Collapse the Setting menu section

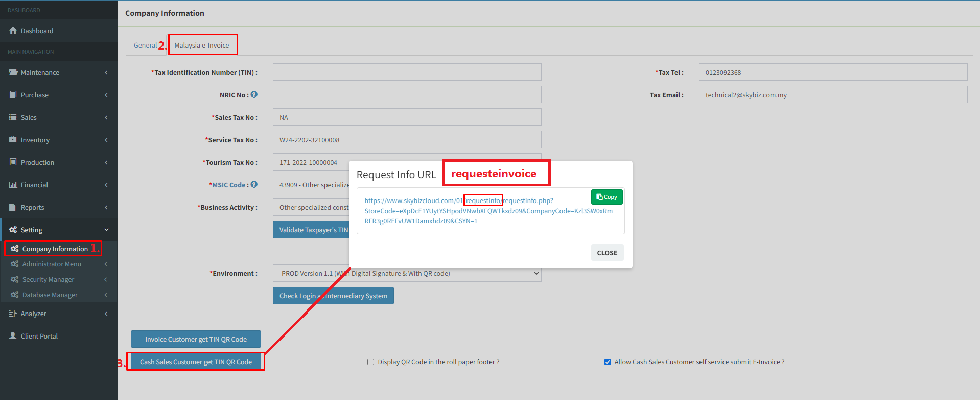106,230
